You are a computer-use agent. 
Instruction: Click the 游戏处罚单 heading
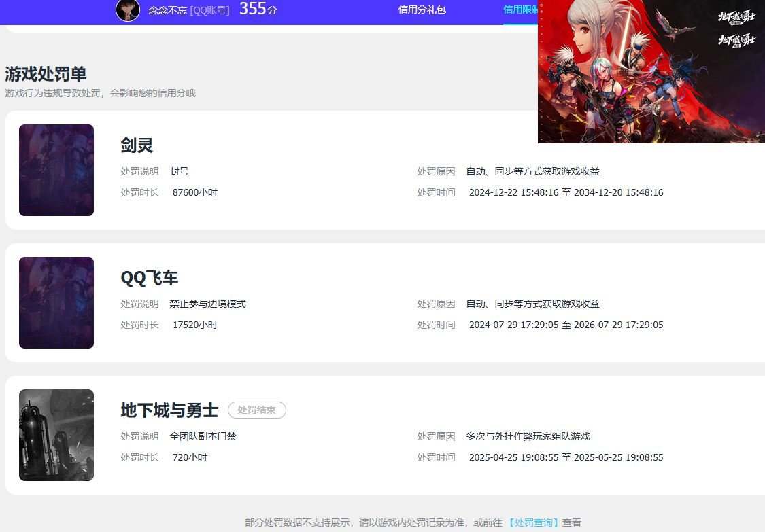pos(46,74)
